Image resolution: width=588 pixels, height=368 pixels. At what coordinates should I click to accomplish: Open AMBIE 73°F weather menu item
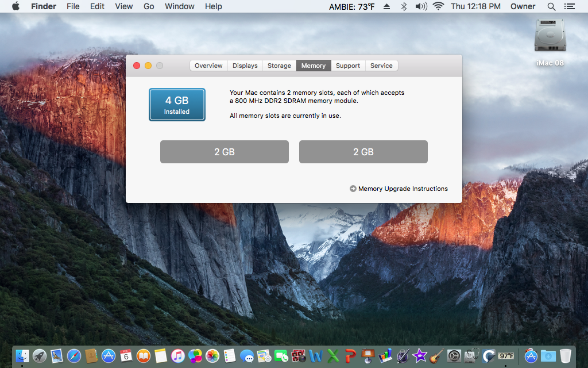[352, 6]
